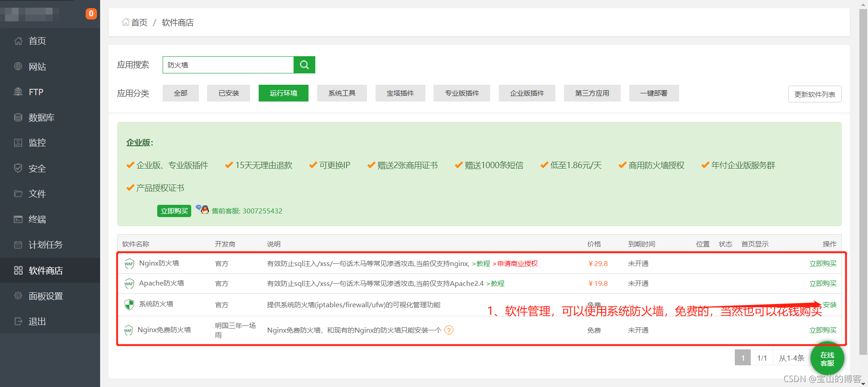Click the 应用搜索 input field
The image size is (868, 387).
[228, 65]
